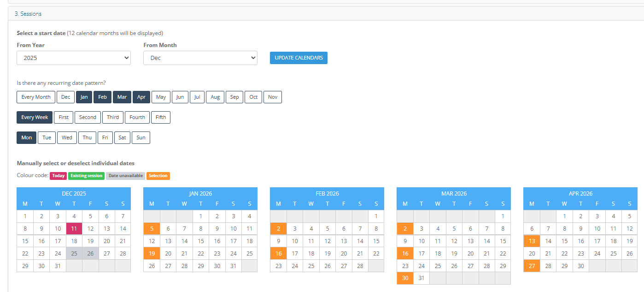Collapse the 3. Sessions panel header
This screenshot has height=292, width=644.
click(x=28, y=14)
